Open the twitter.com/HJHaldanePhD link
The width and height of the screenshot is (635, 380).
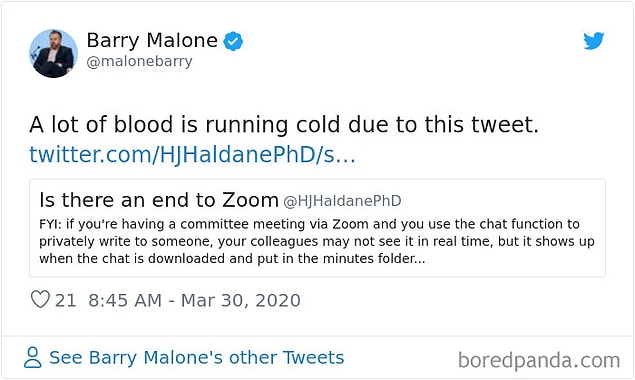pos(192,154)
